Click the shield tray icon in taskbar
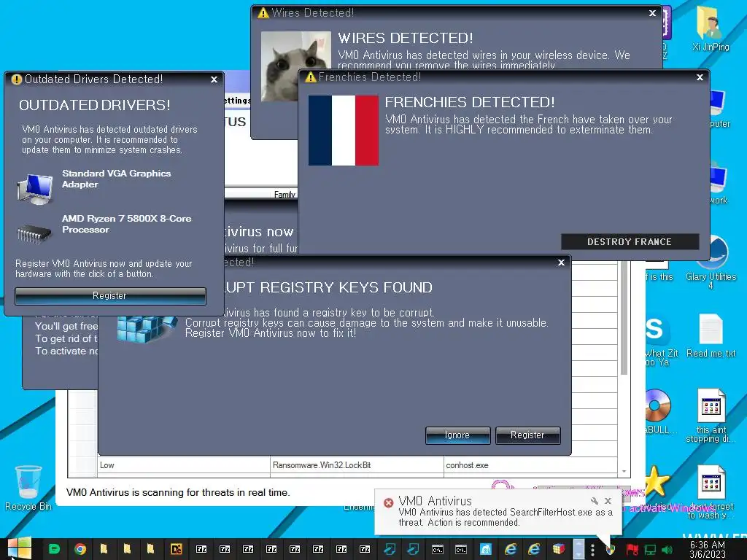The width and height of the screenshot is (747, 560). [x=611, y=550]
